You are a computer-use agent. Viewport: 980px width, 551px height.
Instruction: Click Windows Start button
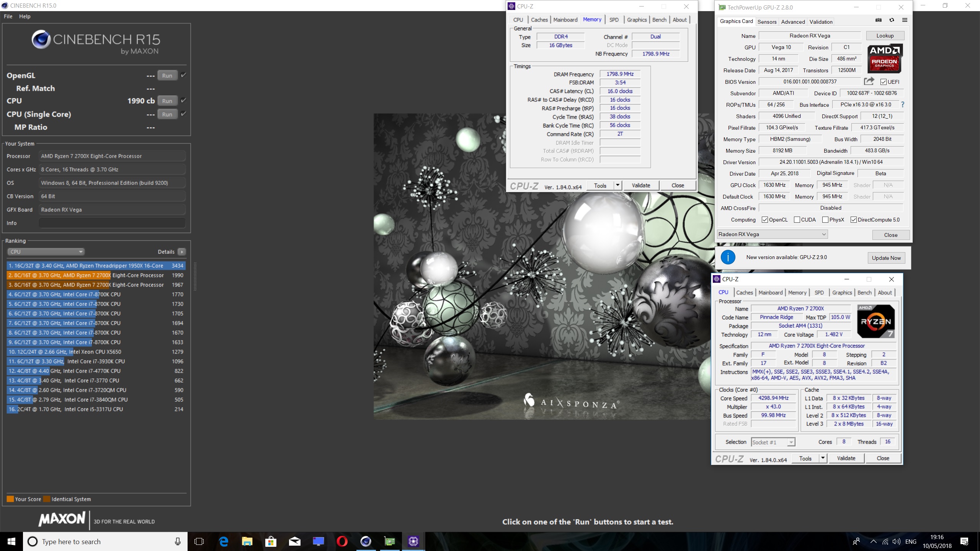click(11, 541)
